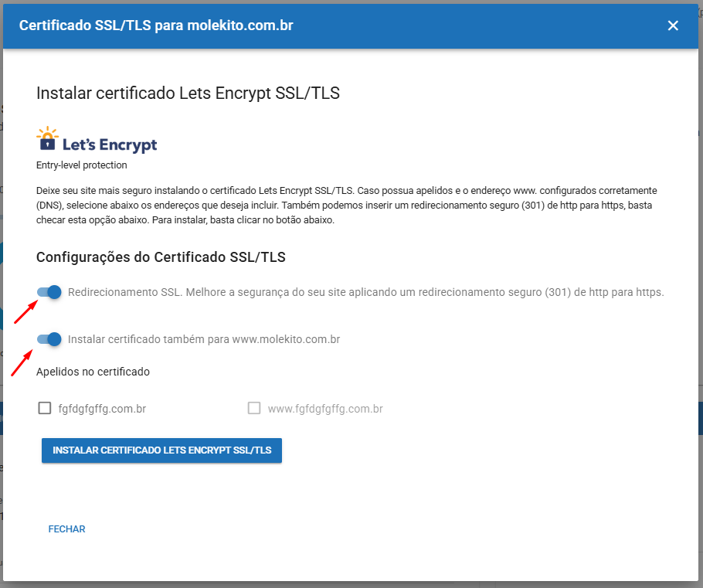Click the Let's Encrypt wordmark text
Viewport: 703px width, 588px height.
click(x=110, y=144)
